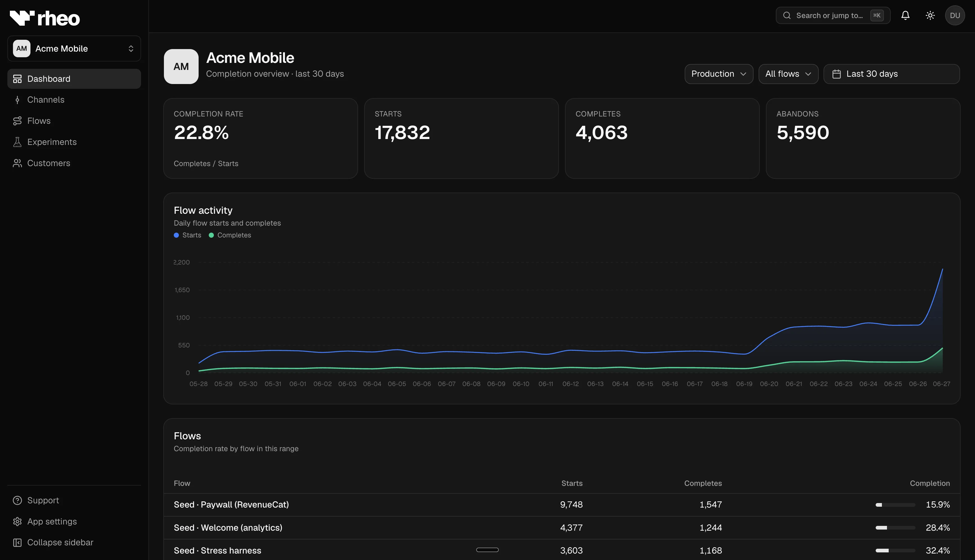975x560 pixels.
Task: Click the Experiments flask icon
Action: pyautogui.click(x=17, y=142)
